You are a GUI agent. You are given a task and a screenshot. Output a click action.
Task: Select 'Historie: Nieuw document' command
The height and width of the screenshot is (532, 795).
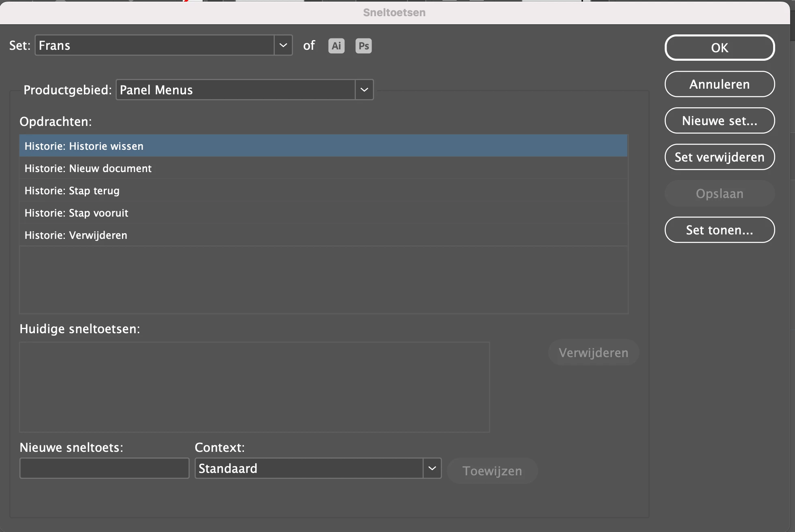click(x=88, y=168)
